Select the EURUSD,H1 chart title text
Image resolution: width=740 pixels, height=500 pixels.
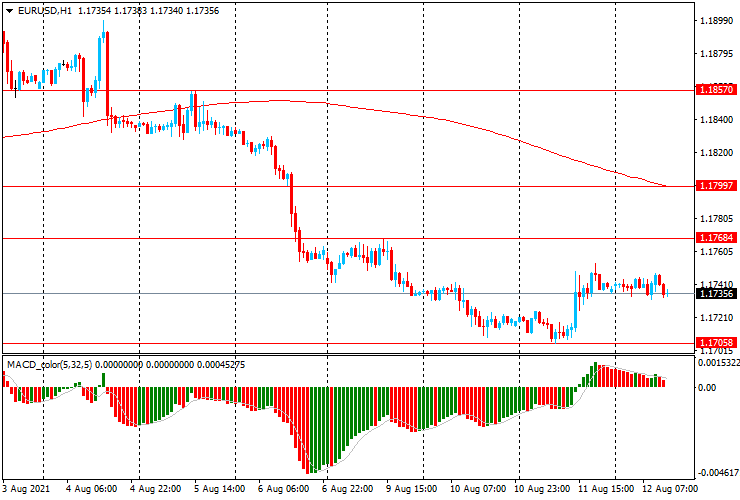pyautogui.click(x=45, y=11)
